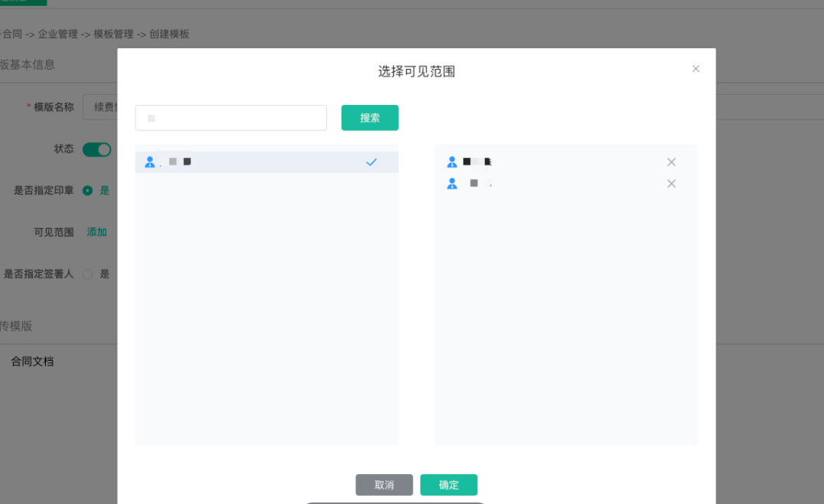Close the 选择可见范围 dialog with the X
The image size is (824, 504).
tap(695, 69)
